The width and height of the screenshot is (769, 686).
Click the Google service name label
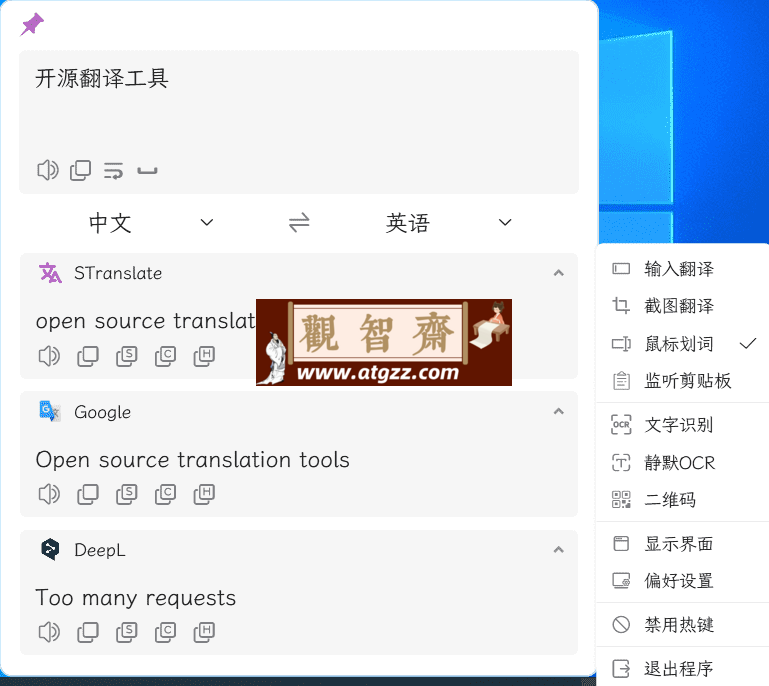pos(103,412)
